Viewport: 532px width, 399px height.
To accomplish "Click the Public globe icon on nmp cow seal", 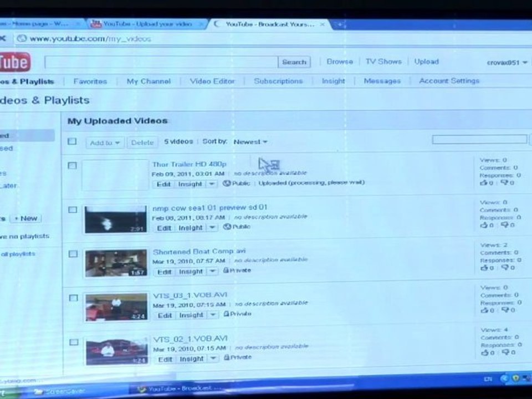I will click(x=227, y=227).
